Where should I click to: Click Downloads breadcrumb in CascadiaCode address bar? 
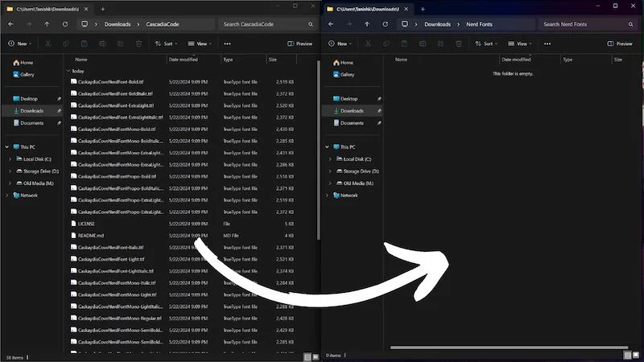click(118, 24)
